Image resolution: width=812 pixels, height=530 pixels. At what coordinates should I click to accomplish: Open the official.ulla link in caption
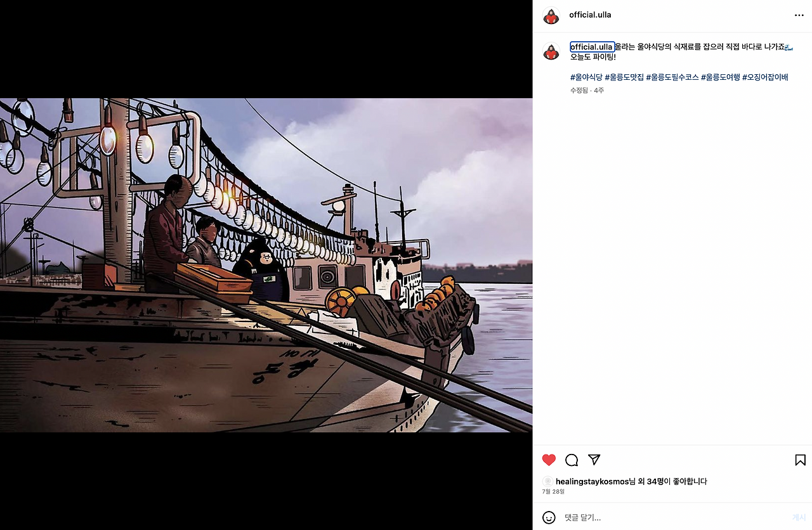591,47
